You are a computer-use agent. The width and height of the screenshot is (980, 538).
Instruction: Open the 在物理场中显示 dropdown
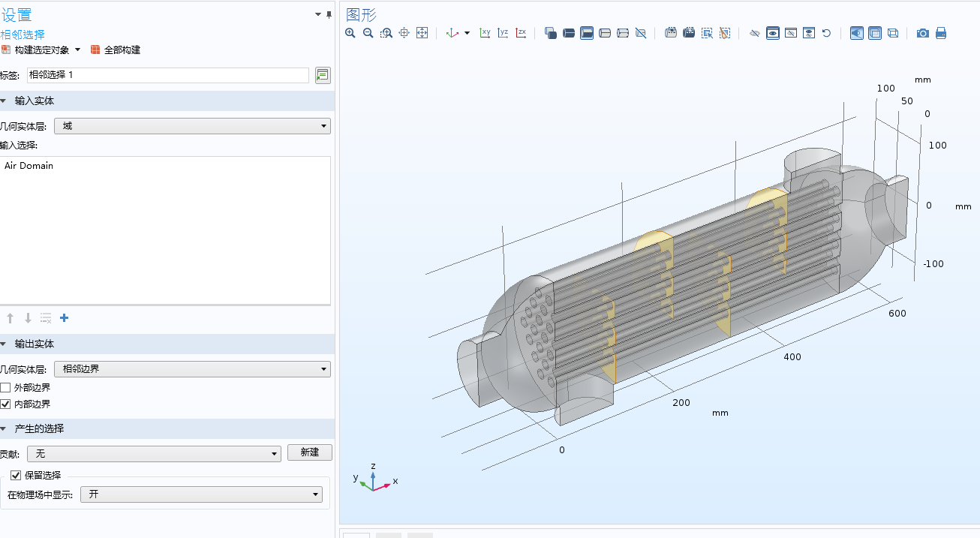point(201,494)
